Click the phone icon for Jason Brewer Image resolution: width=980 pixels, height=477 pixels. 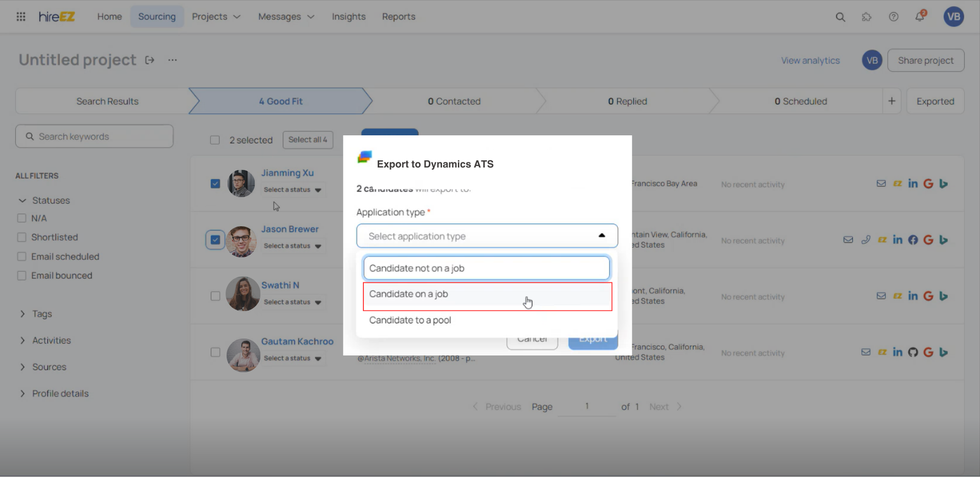click(x=866, y=240)
